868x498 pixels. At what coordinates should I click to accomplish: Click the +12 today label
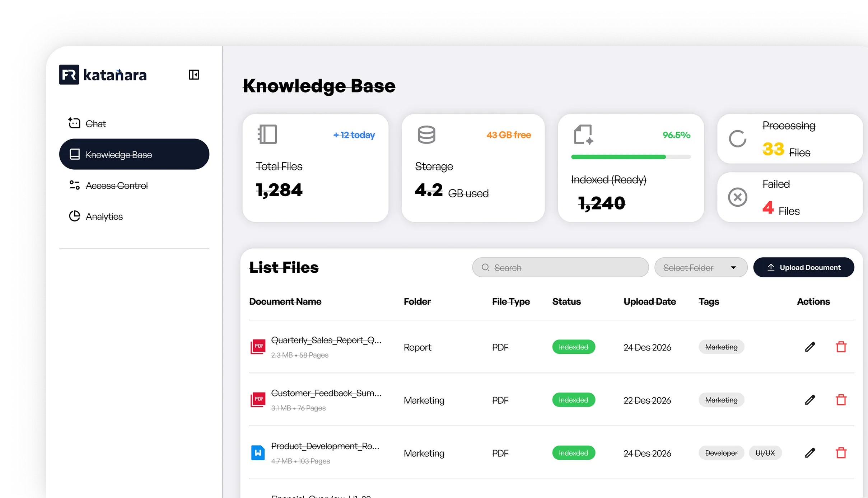354,135
